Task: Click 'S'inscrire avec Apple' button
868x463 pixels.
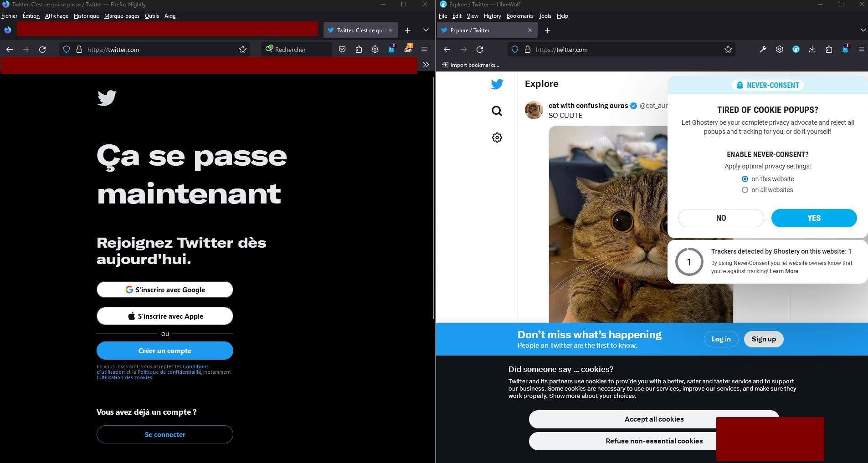Action: tap(165, 316)
